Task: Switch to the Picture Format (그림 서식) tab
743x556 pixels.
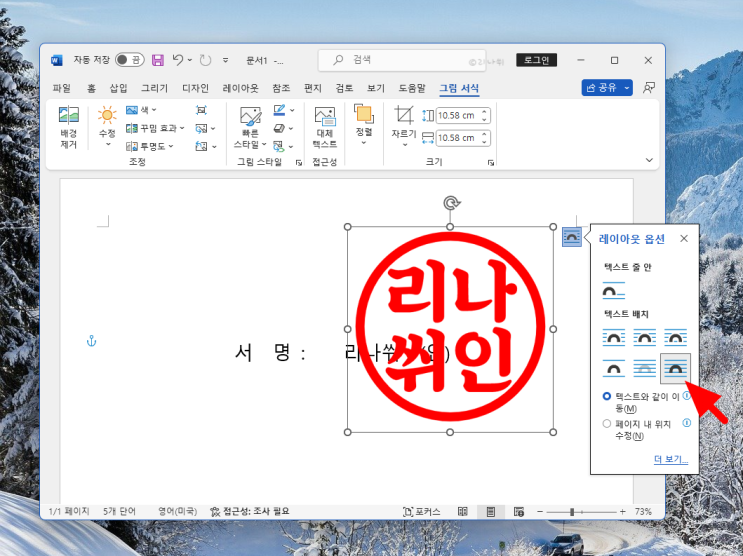Action: [459, 88]
